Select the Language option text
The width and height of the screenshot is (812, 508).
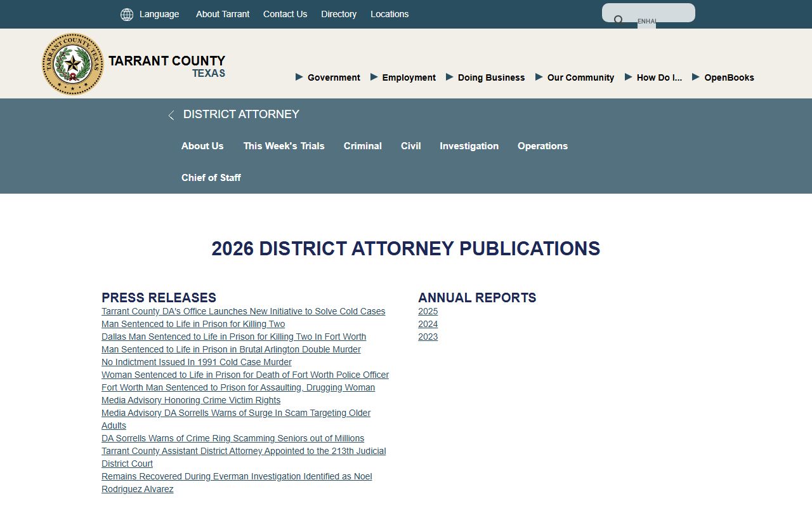pos(159,14)
